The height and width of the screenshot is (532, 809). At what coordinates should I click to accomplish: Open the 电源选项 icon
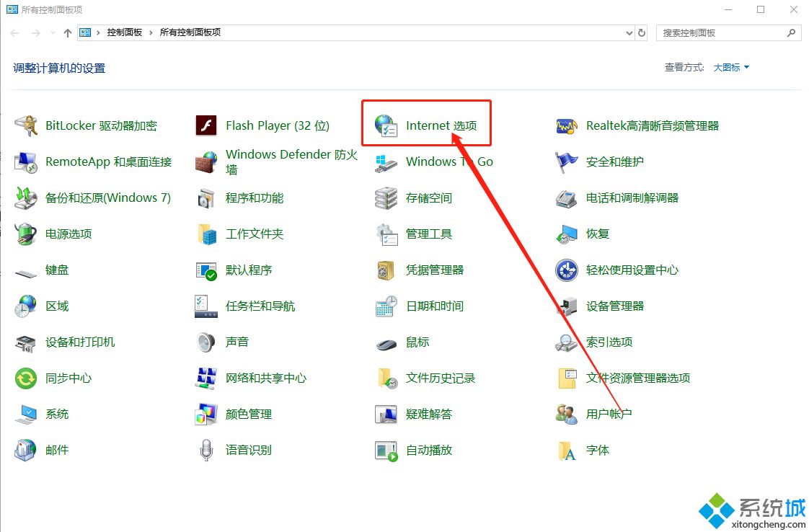click(x=26, y=234)
